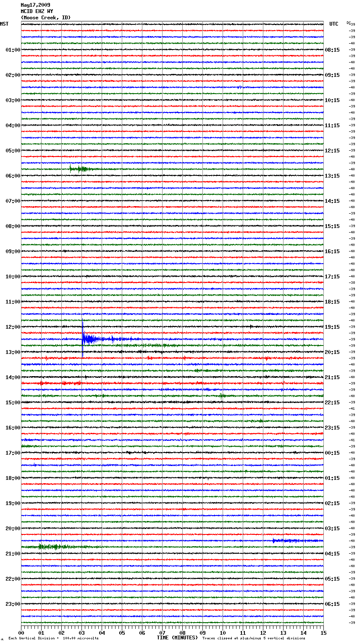
Task: Click the 15:00 MST time label
Action: (x=13, y=403)
